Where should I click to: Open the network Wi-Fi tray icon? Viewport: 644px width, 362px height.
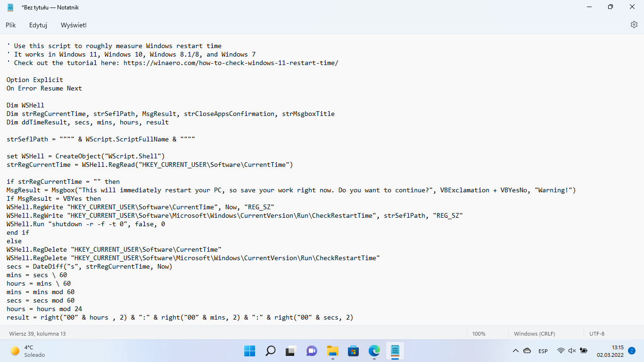561,351
